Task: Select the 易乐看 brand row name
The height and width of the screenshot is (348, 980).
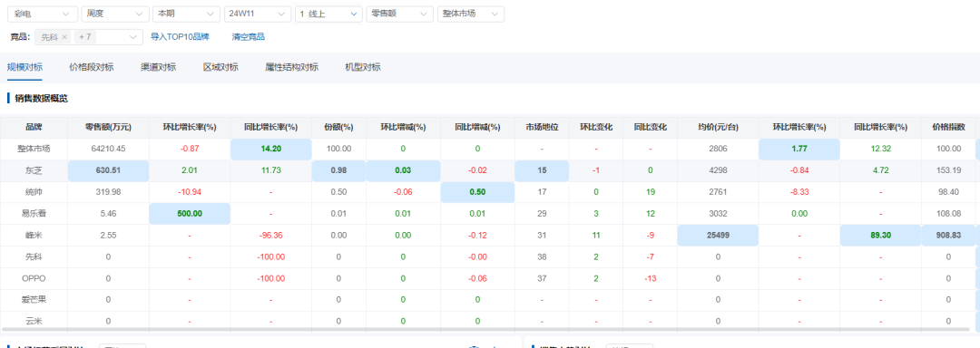Action: coord(34,213)
